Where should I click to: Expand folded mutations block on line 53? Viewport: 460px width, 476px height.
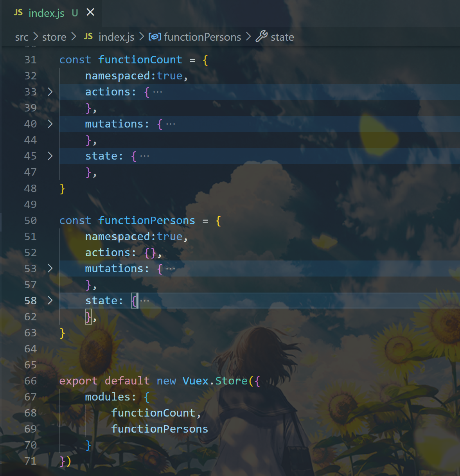pos(50,268)
